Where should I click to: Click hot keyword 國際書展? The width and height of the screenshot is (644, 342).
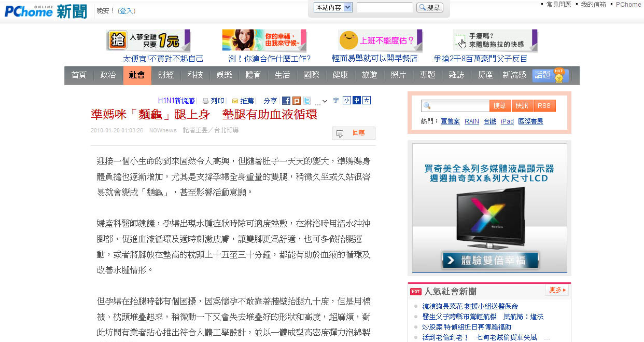click(x=530, y=121)
